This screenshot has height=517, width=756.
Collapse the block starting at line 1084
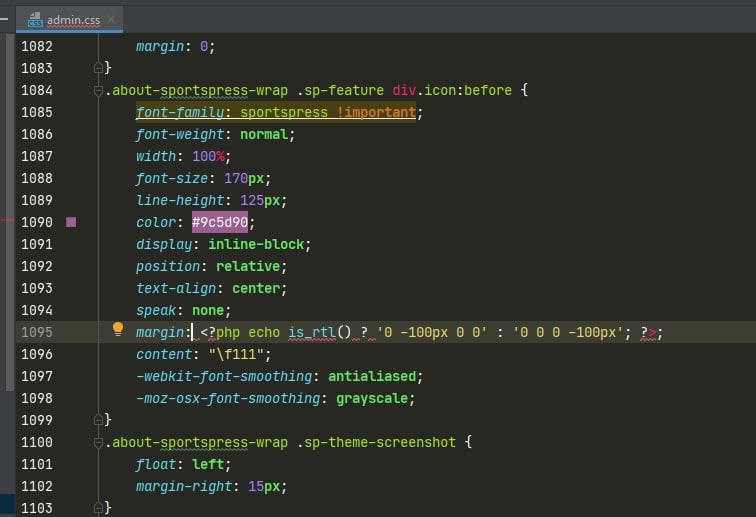(98, 90)
